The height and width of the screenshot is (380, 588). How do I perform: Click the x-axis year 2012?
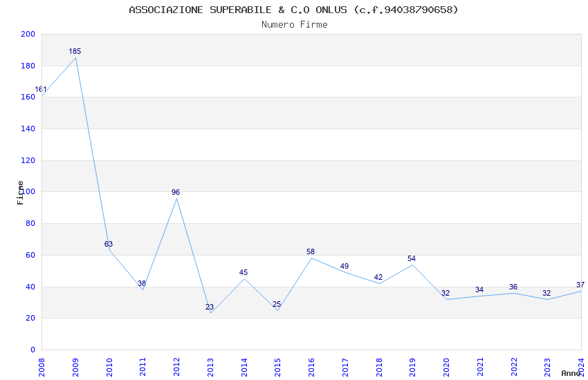[x=176, y=367]
